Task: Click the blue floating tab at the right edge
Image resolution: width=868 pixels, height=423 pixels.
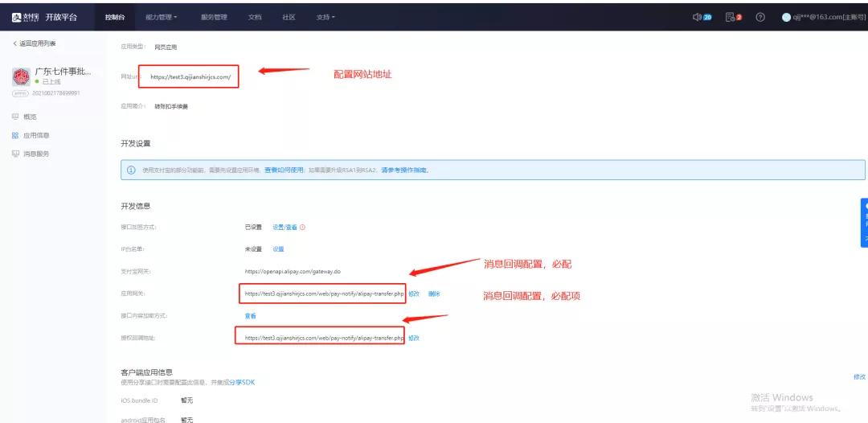Action: (864, 223)
